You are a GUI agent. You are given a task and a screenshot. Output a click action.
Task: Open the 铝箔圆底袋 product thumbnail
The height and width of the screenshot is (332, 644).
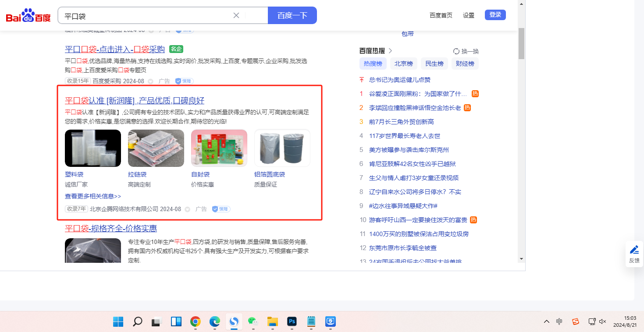(x=282, y=148)
